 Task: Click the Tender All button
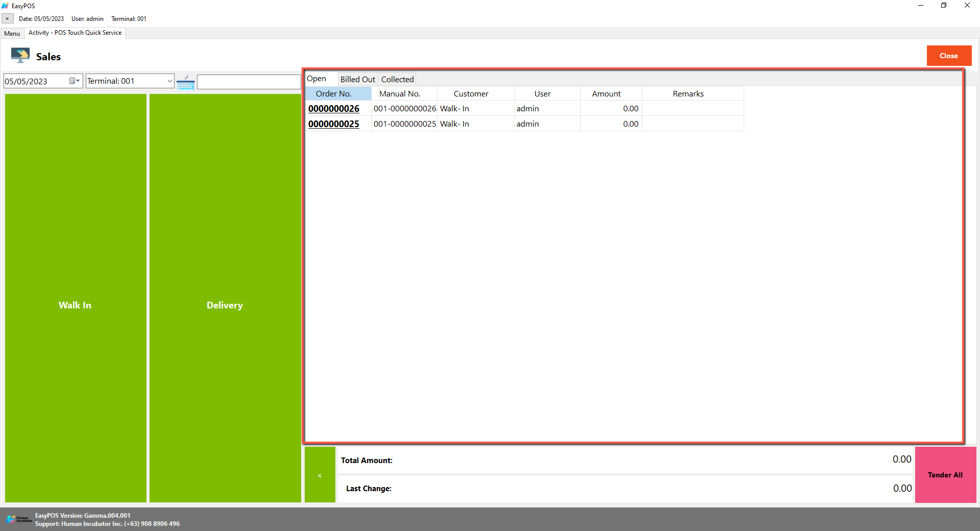click(x=945, y=475)
